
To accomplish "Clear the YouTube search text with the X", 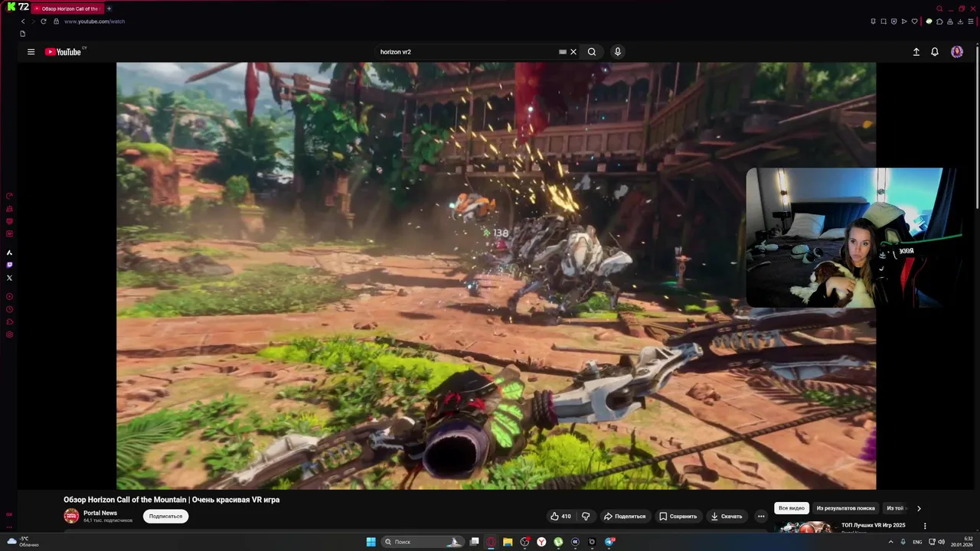I will [x=573, y=52].
